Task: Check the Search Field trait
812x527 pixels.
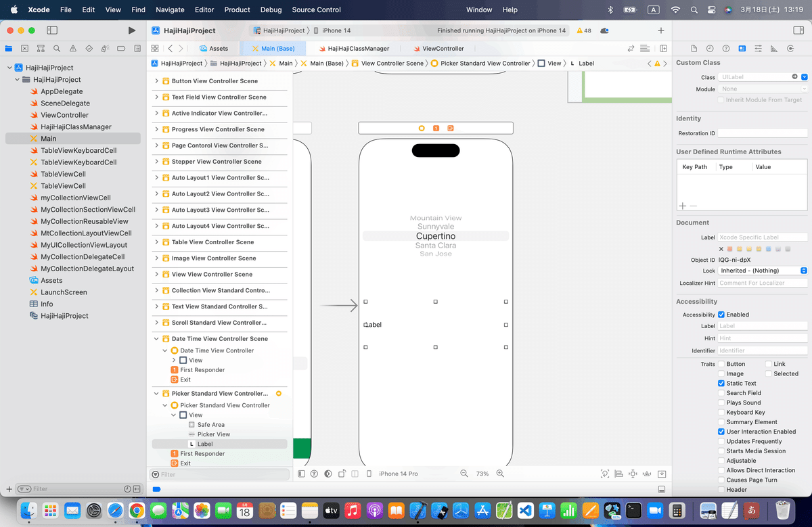Action: point(721,393)
